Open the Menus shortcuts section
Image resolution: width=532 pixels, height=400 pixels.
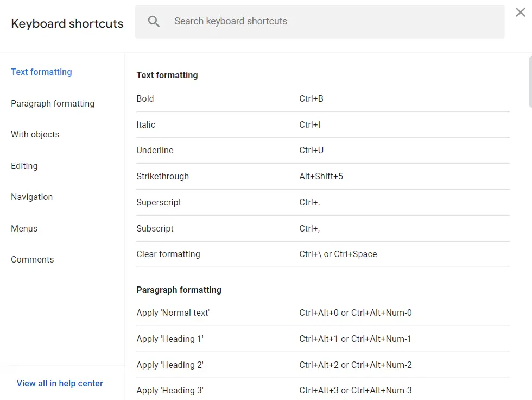tap(24, 228)
